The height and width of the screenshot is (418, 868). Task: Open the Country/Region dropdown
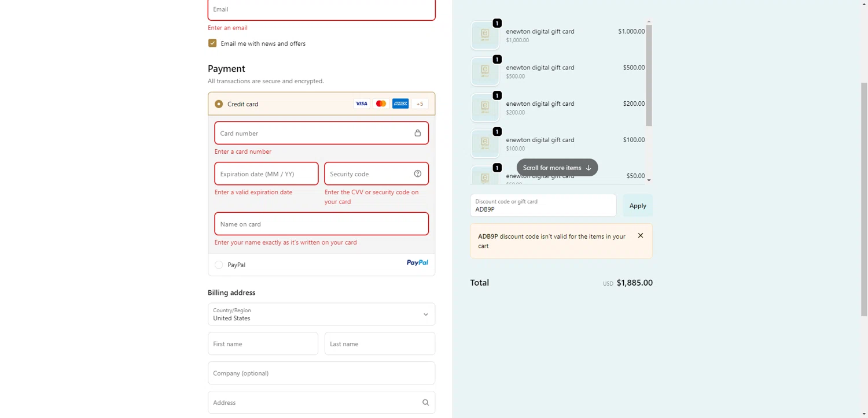click(x=321, y=315)
